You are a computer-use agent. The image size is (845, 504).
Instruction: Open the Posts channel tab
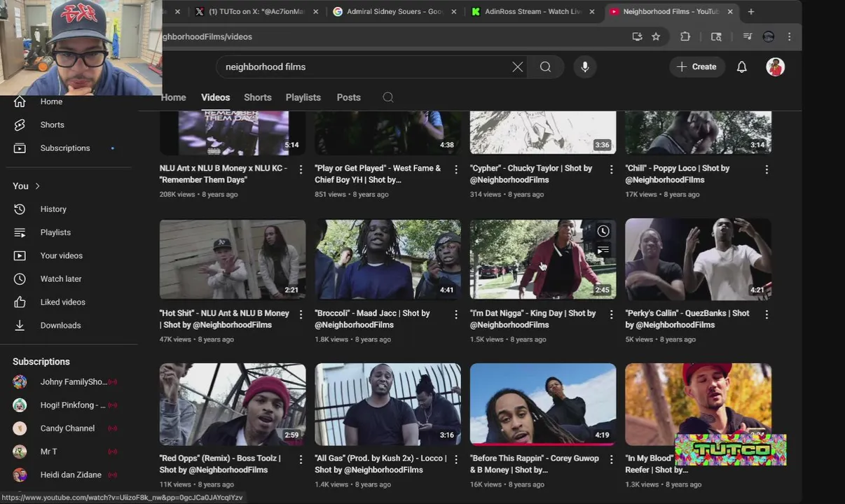coord(348,97)
